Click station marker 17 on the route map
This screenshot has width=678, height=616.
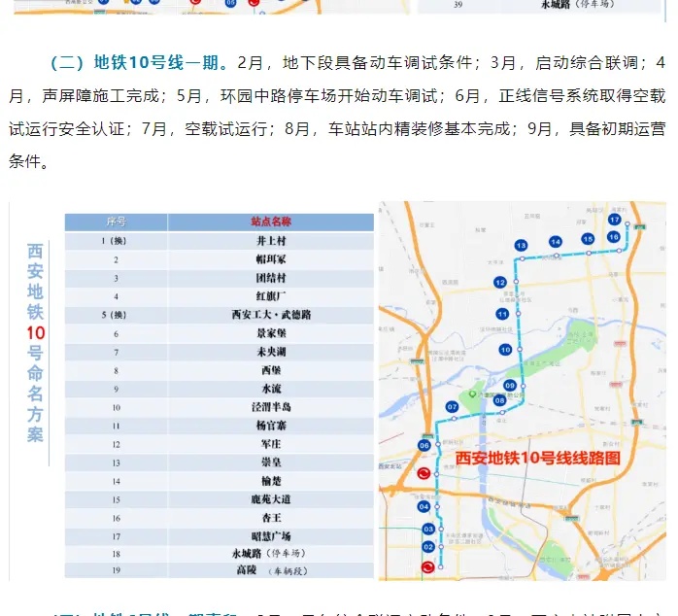tap(614, 221)
